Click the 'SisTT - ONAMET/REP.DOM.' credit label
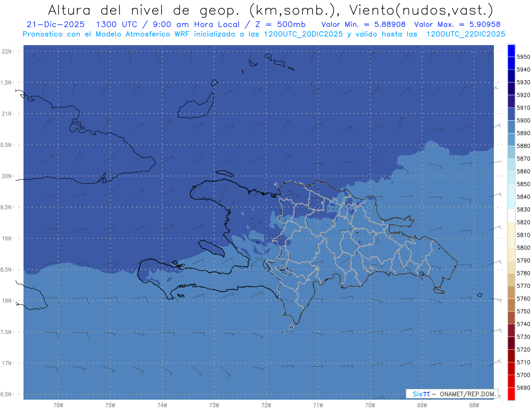Screen dimensions: 532x411 (452, 394)
